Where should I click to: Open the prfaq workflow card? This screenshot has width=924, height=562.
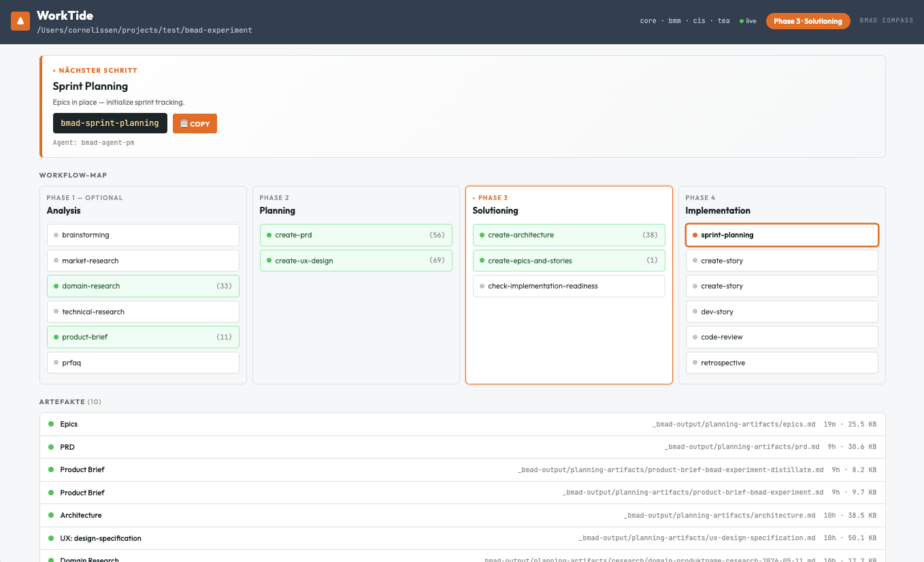143,363
